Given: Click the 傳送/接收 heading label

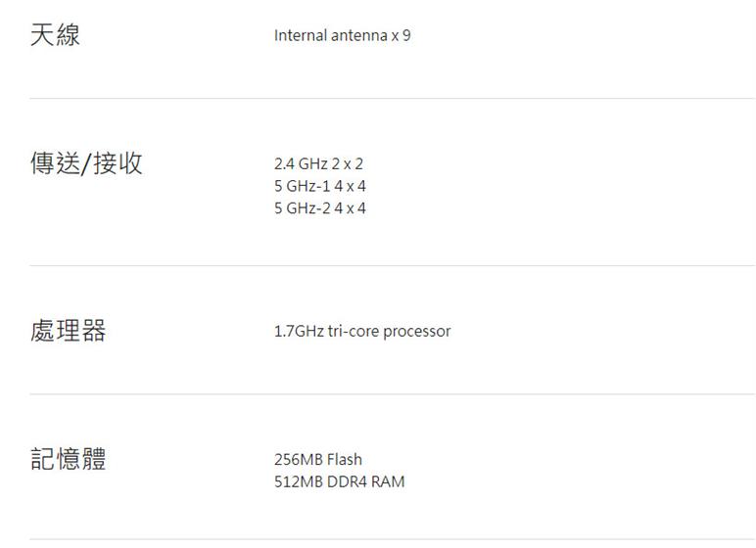Looking at the screenshot, I should (x=86, y=163).
